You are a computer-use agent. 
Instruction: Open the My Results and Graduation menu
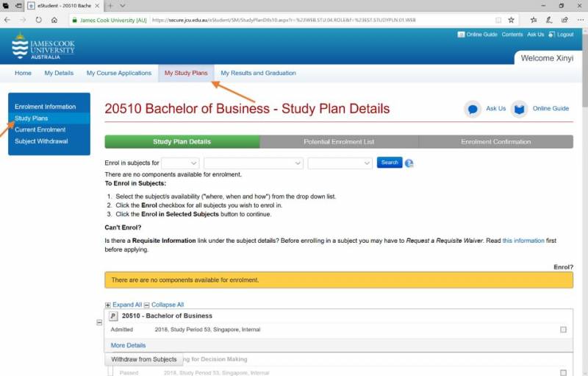[x=258, y=73]
